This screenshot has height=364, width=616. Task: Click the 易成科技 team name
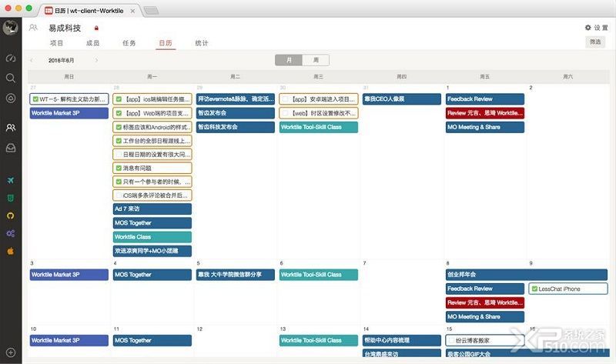[65, 28]
